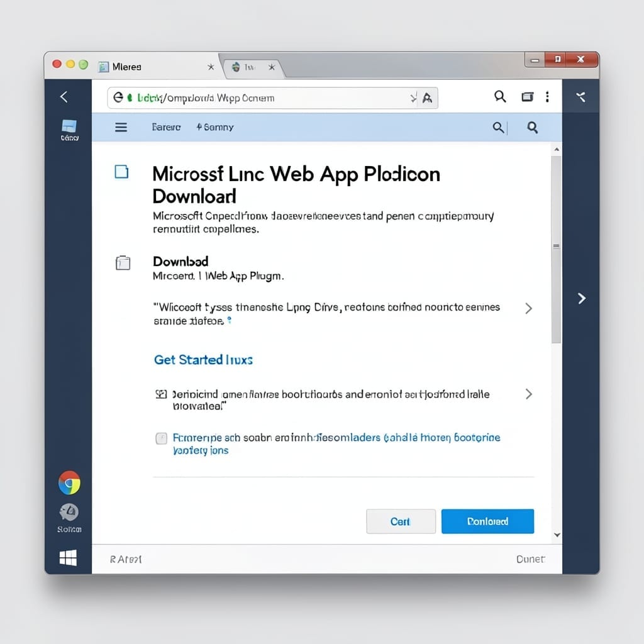Screen dimensions: 644x644
Task: Click the tab overview rectangle icon
Action: tap(528, 97)
